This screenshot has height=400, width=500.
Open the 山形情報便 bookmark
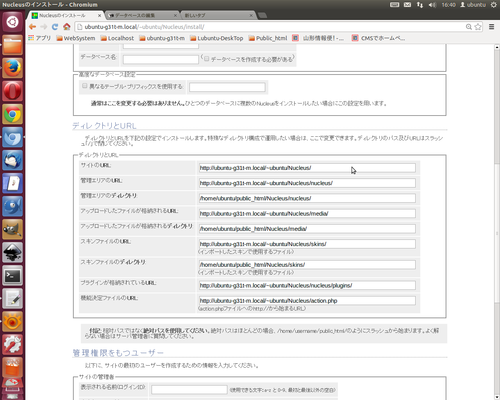318,38
